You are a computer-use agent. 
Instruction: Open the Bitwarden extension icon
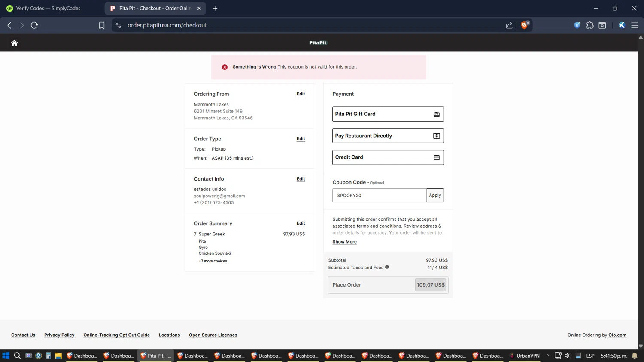tap(577, 25)
